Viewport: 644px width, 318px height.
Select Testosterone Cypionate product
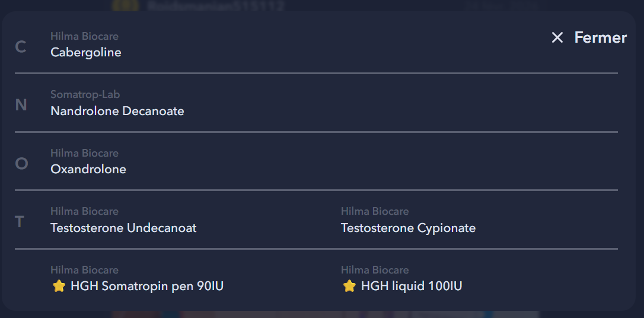click(x=408, y=228)
